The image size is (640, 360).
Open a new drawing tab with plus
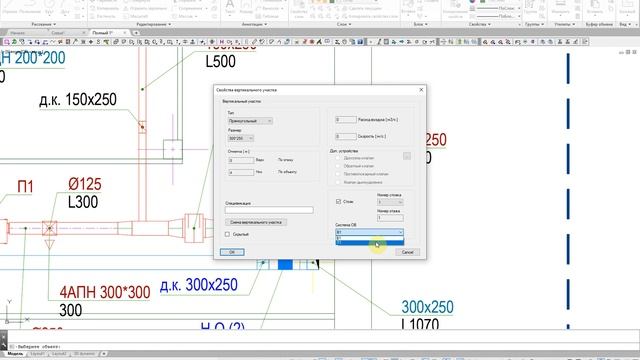pyautogui.click(x=136, y=33)
